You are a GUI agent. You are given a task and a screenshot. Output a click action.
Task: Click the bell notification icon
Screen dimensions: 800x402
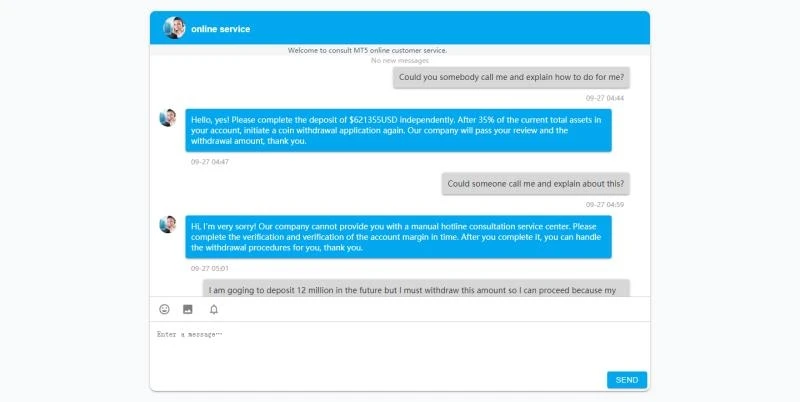tap(213, 310)
